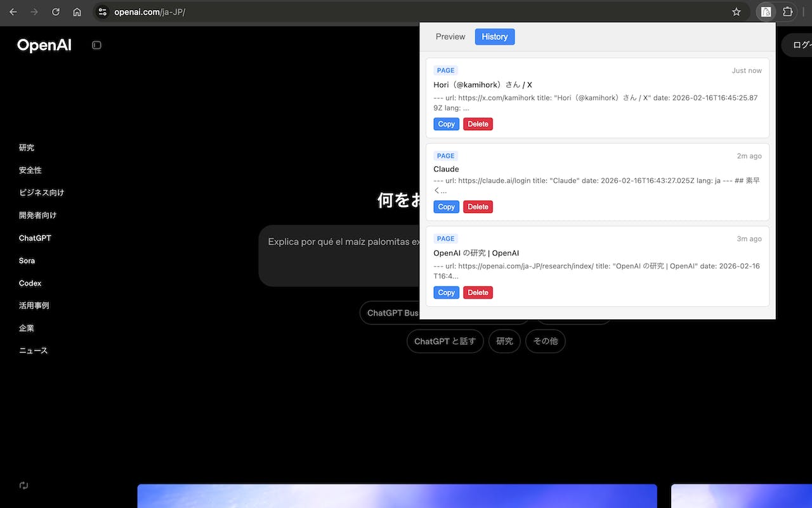
Task: Open 開発者向け in the sidebar
Action: tap(37, 215)
